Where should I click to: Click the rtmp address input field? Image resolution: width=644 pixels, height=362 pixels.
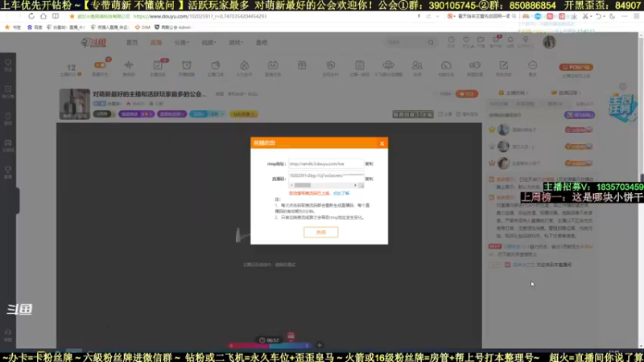tap(326, 164)
